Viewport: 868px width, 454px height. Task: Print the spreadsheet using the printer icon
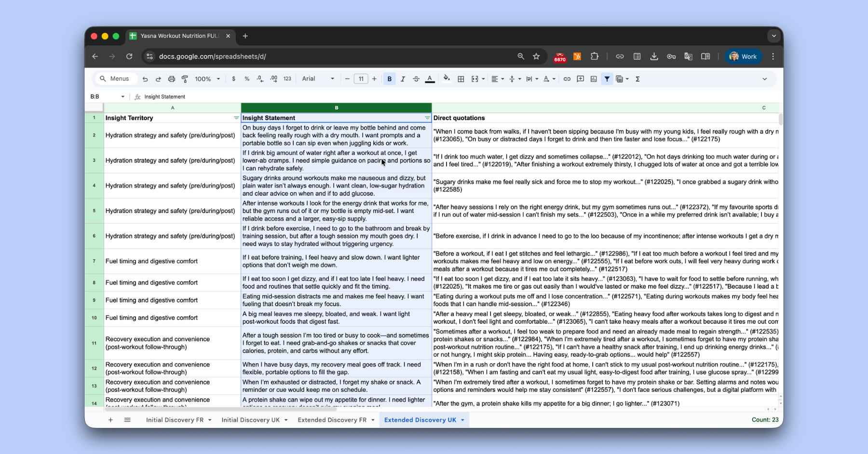tap(171, 79)
